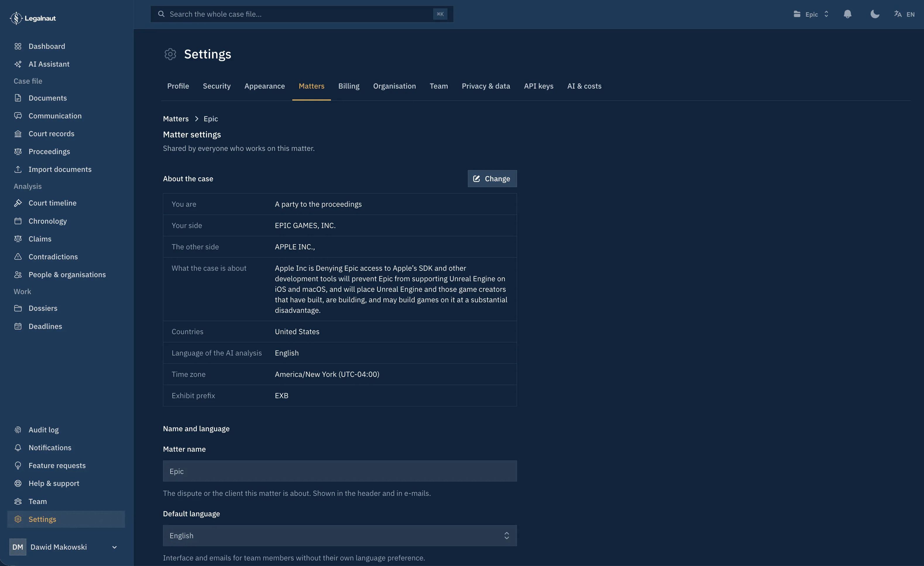Switch to the Billing tab
Viewport: 924px width, 566px height.
tap(349, 86)
